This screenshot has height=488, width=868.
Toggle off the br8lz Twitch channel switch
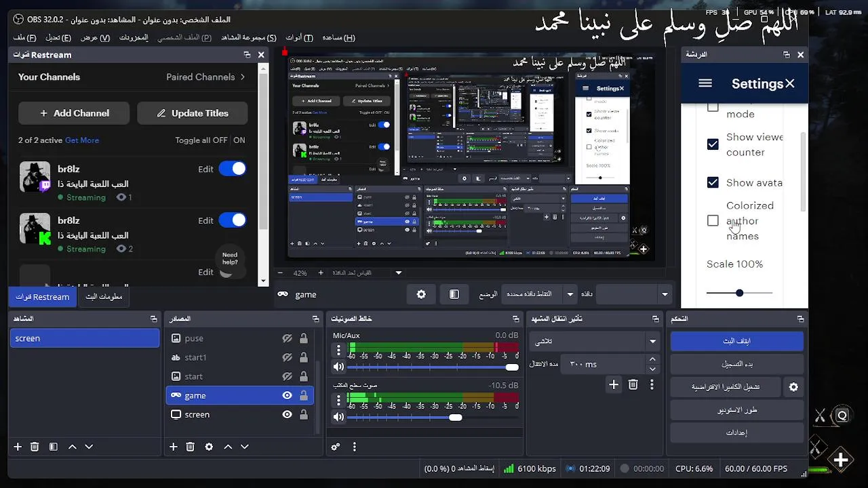pyautogui.click(x=232, y=169)
